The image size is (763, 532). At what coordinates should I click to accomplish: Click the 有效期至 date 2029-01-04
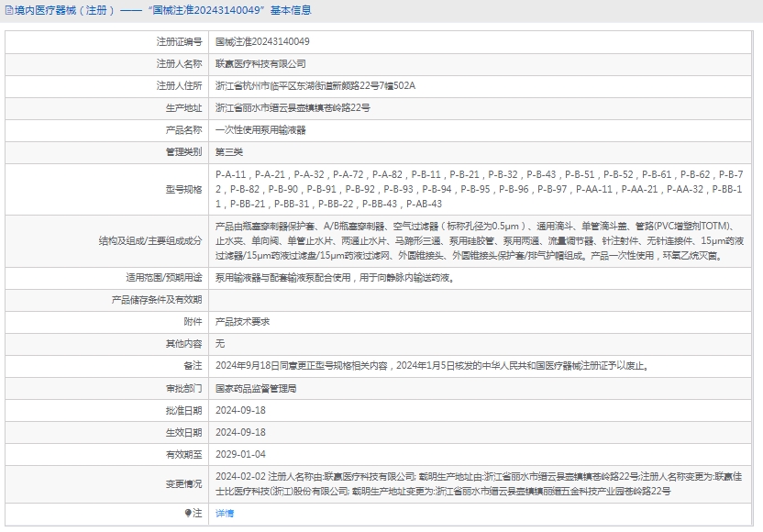coord(240,454)
